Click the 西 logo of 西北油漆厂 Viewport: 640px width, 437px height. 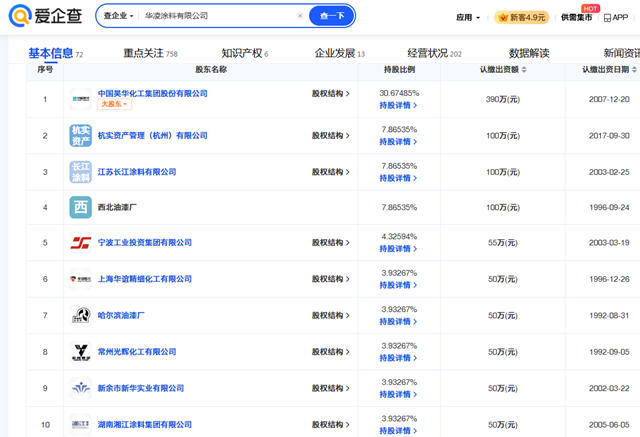(x=80, y=207)
